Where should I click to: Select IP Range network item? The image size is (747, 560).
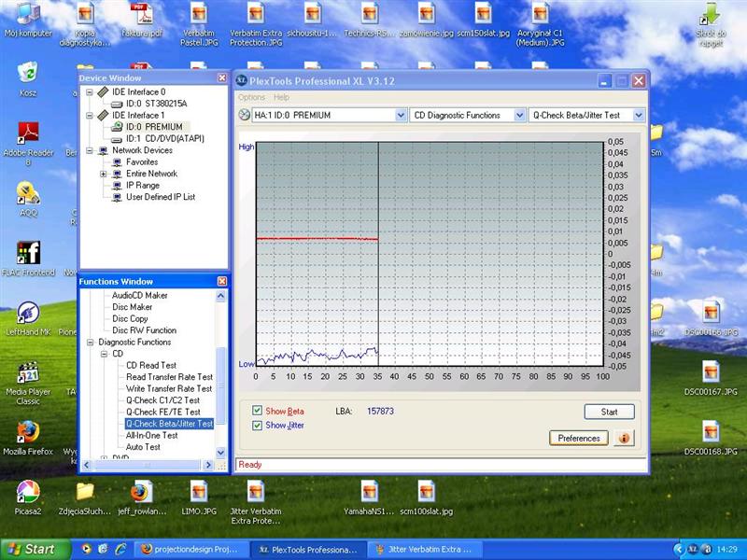(143, 185)
